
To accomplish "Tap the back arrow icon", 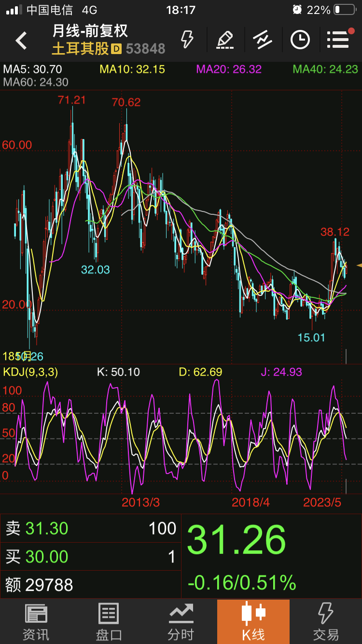I will tap(21, 41).
